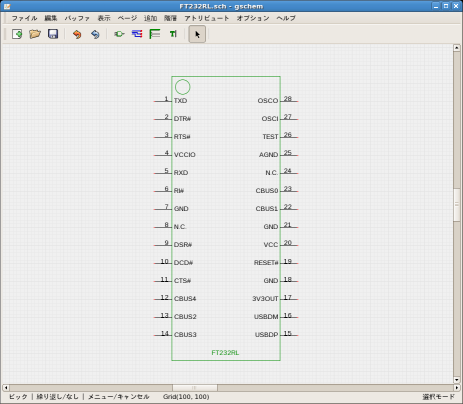Select the CBUS3 pin label
463x404 pixels.
185,334
